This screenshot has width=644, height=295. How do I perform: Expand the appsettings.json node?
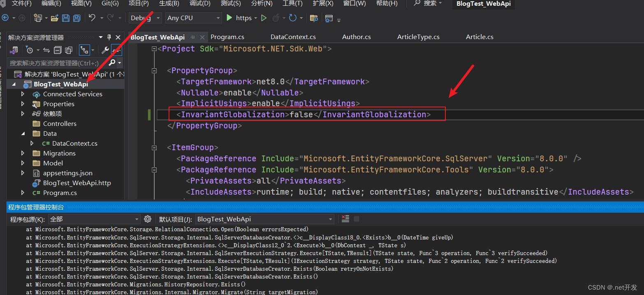tap(23, 173)
